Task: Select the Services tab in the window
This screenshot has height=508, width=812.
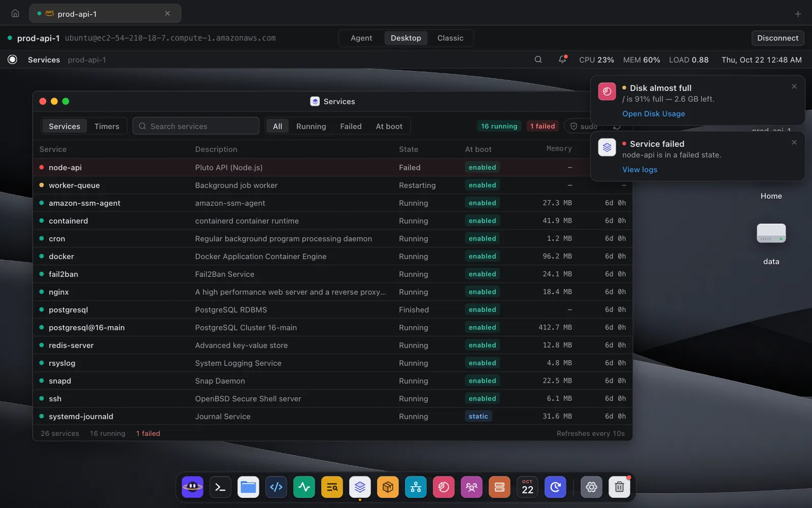Action: pos(64,126)
